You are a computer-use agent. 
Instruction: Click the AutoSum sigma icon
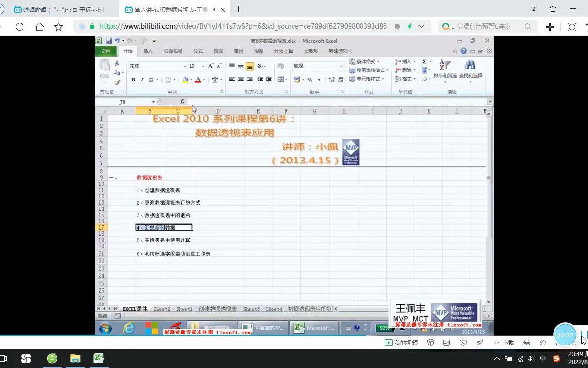(424, 61)
